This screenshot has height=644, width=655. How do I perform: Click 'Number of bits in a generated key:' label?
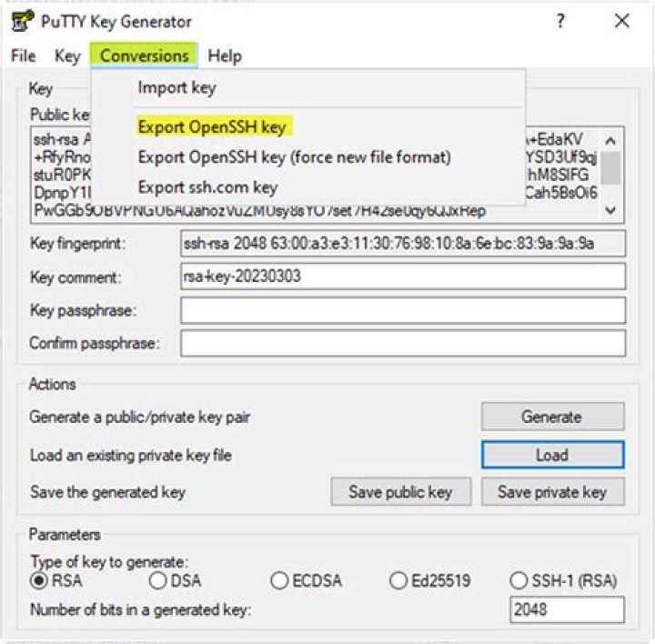pyautogui.click(x=141, y=609)
